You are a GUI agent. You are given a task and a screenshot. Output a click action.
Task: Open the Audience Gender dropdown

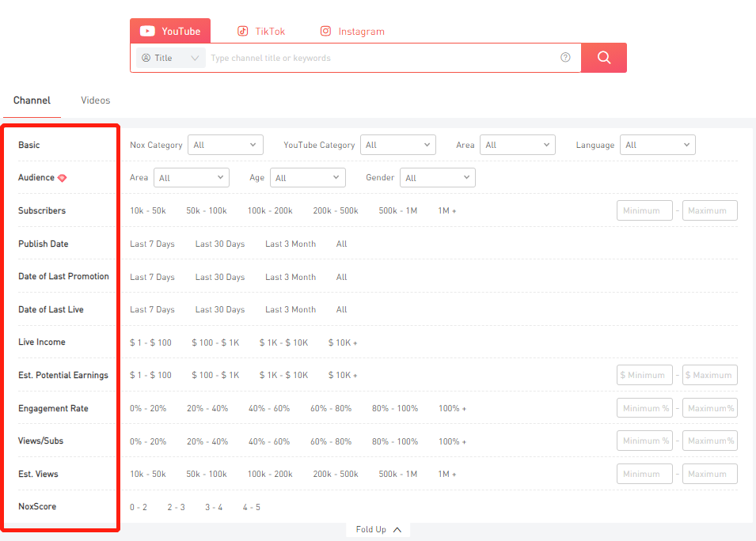tap(437, 178)
